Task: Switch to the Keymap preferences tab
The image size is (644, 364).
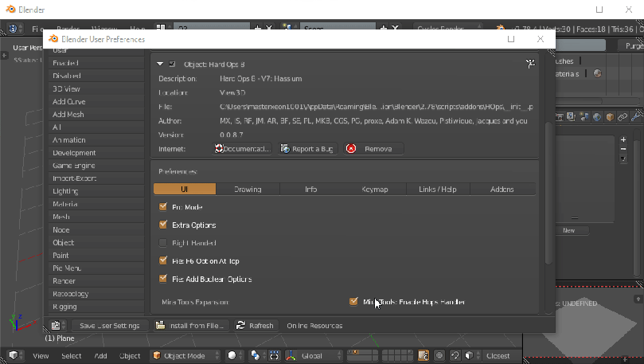Action: pyautogui.click(x=375, y=190)
